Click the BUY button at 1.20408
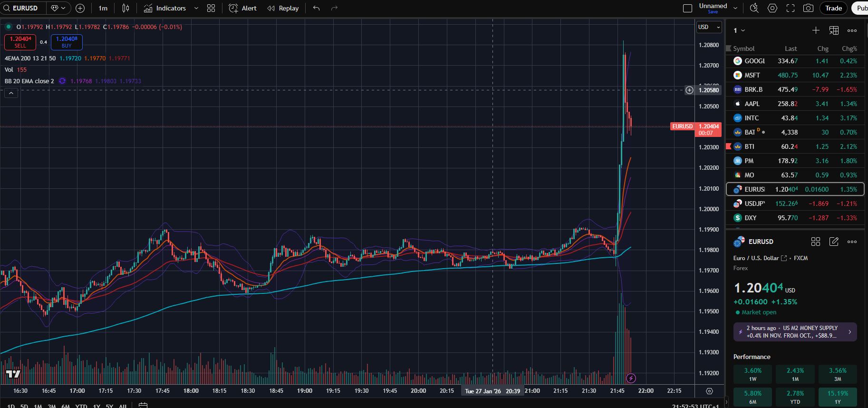 point(67,42)
